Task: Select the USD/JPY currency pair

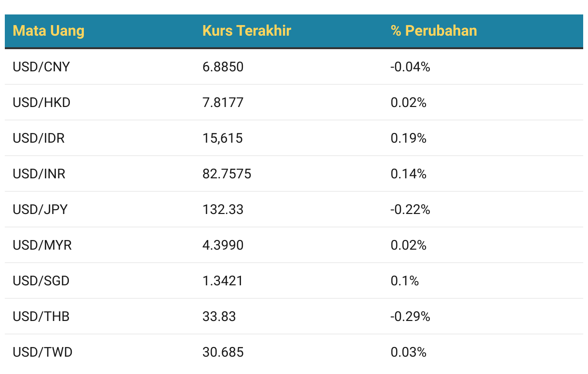Action: coord(40,210)
